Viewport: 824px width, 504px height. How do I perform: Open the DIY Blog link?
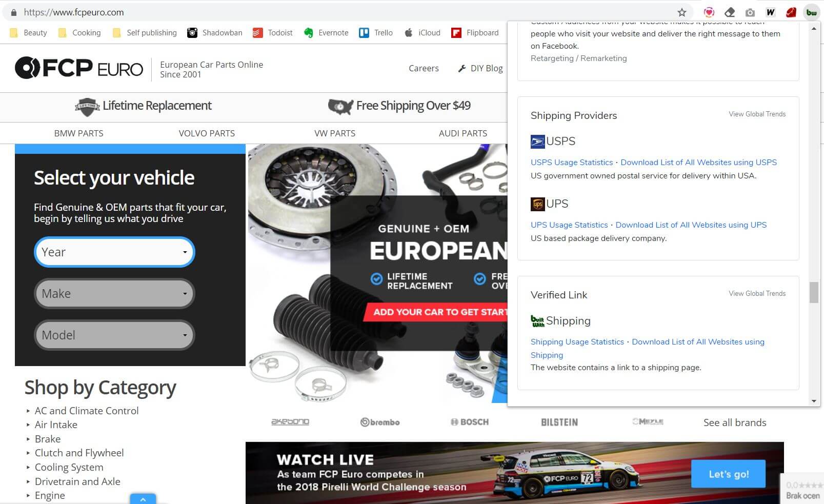coord(480,68)
